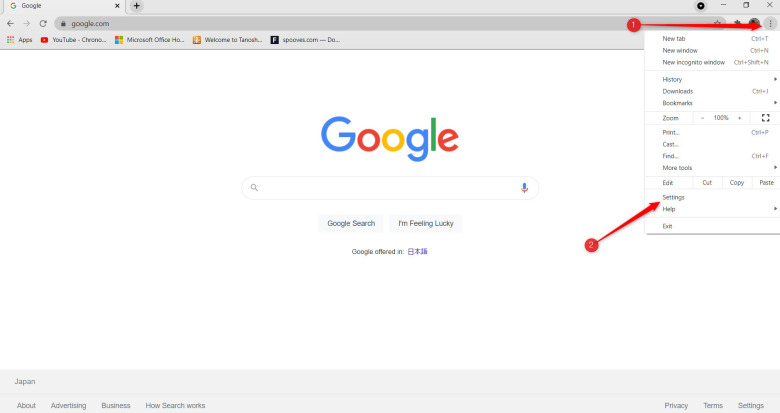The height and width of the screenshot is (413, 780).
Task: Expand the Help submenu
Action: [712, 209]
